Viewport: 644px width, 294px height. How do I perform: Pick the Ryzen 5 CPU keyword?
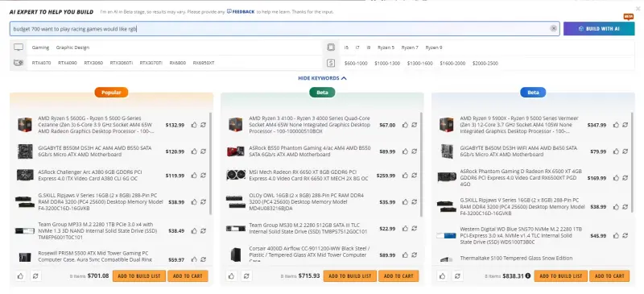click(386, 48)
